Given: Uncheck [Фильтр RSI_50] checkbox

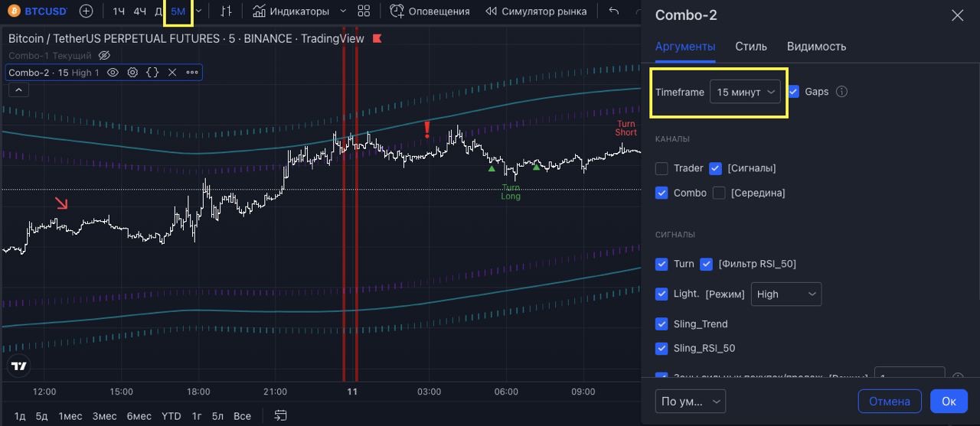Looking at the screenshot, I should click(707, 264).
